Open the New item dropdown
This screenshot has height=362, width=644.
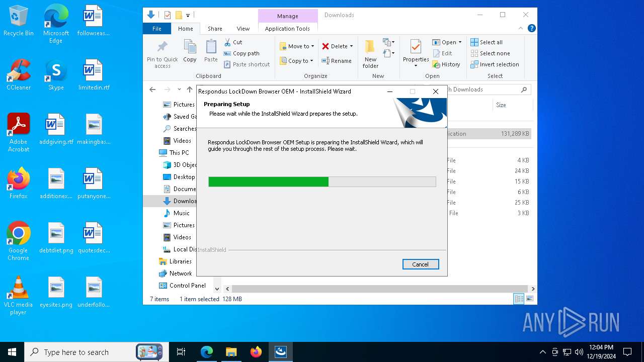pos(388,42)
